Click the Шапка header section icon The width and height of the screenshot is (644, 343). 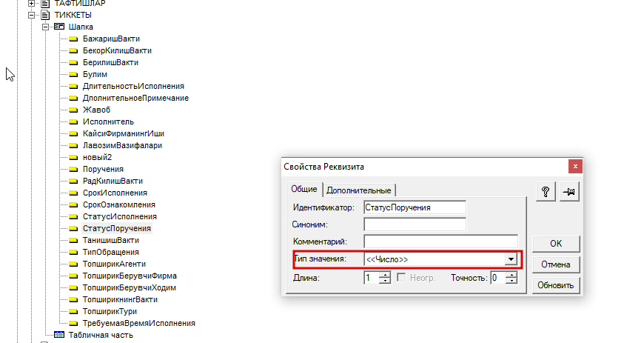(x=59, y=27)
